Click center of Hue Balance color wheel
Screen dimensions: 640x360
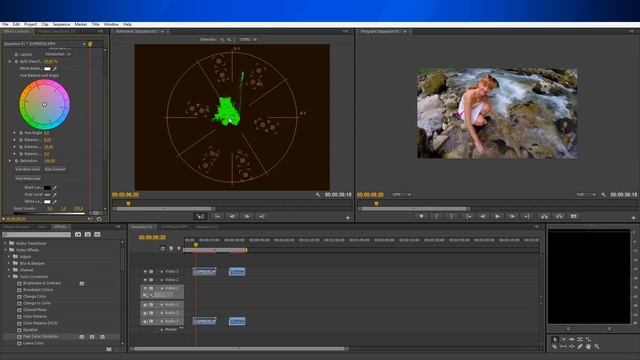(x=44, y=104)
